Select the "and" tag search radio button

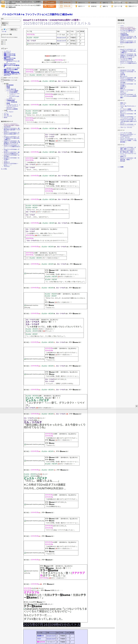[x=5, y=29]
